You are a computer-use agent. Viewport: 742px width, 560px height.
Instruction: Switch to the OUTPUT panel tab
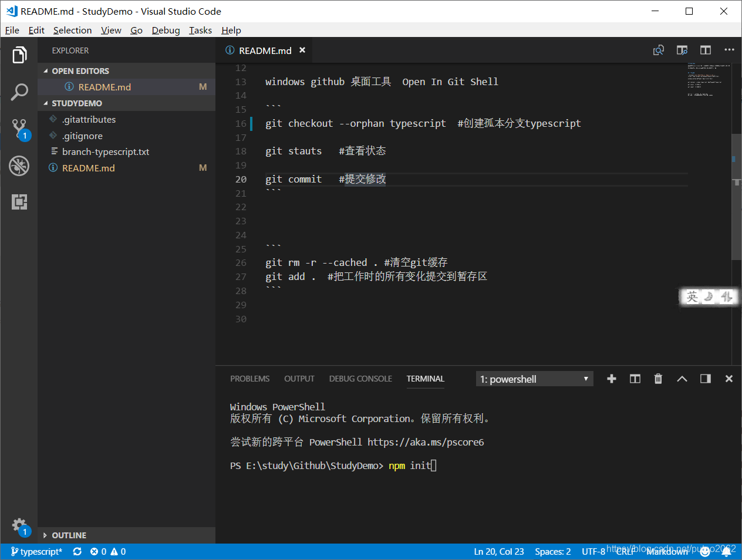(x=299, y=379)
